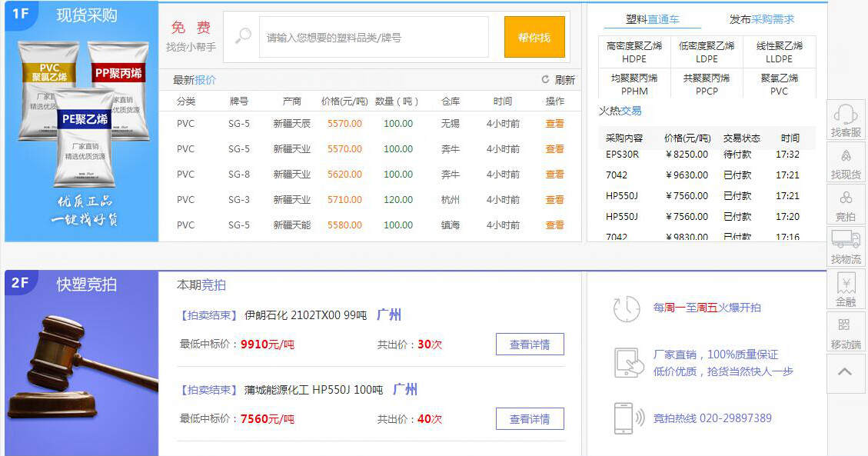
Task: Click 查看 for the 新疆天辰 quote
Action: click(x=554, y=124)
